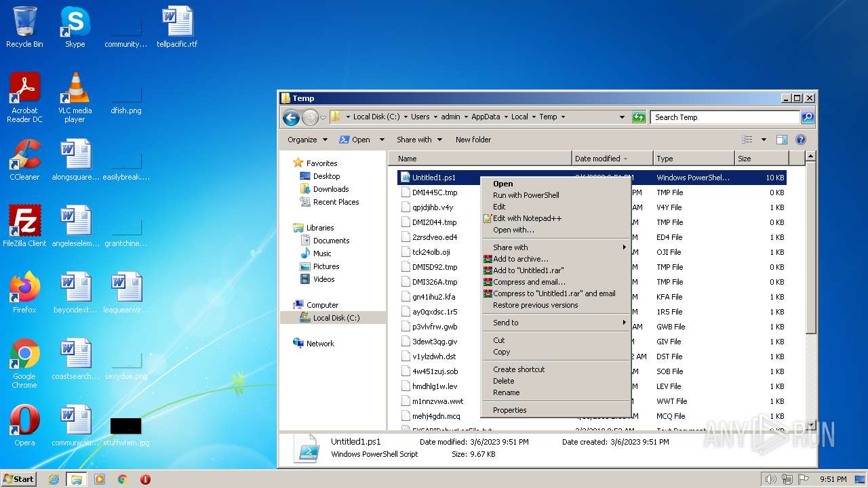
Task: Click the volume speaker tray icon
Action: pyautogui.click(x=770, y=479)
